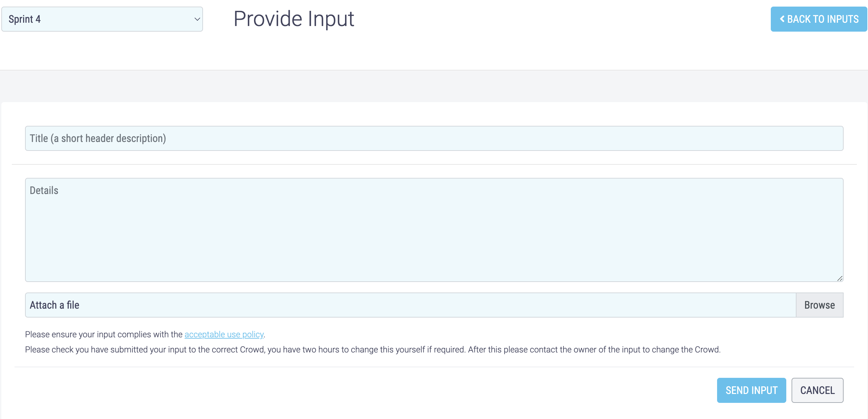Click the left chevron icon on Back to Inputs
This screenshot has height=419, width=868.
point(782,19)
